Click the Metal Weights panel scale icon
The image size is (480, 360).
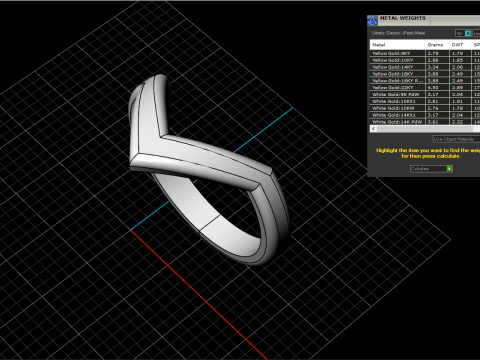[x=372, y=20]
